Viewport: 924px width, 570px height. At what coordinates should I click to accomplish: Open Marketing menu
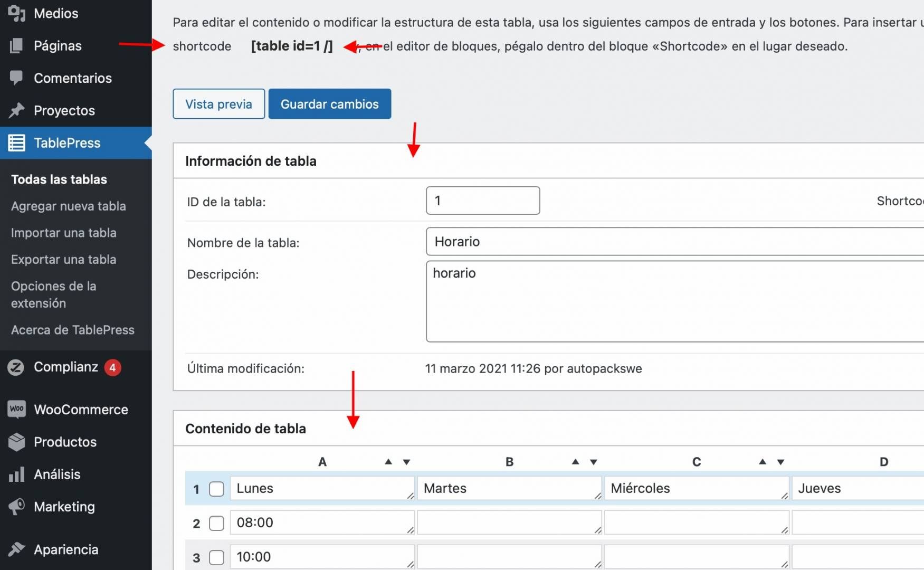click(76, 507)
